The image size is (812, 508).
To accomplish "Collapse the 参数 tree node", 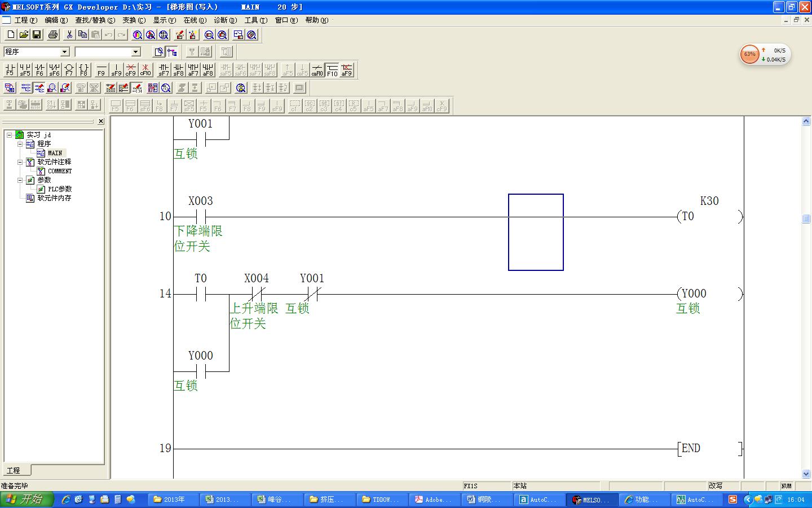I will (20, 180).
